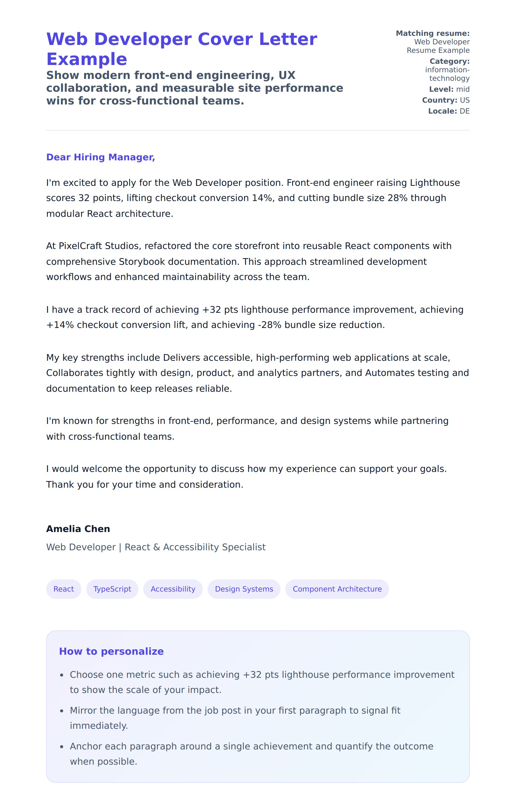Click the React skill tag
This screenshot has height=812, width=516.
pyautogui.click(x=63, y=589)
